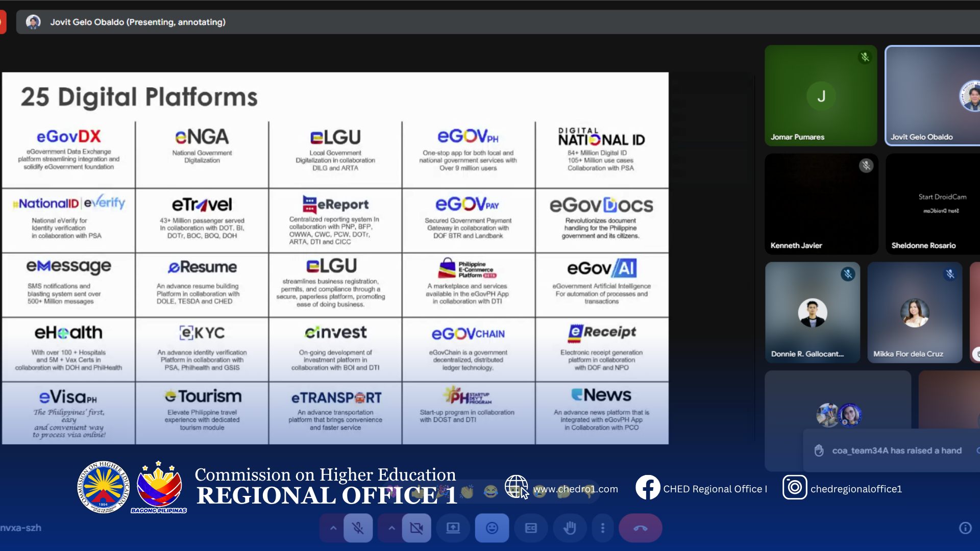Image resolution: width=980 pixels, height=551 pixels.
Task: Click Donnie R. Gallocant's profile photo
Action: (x=812, y=313)
